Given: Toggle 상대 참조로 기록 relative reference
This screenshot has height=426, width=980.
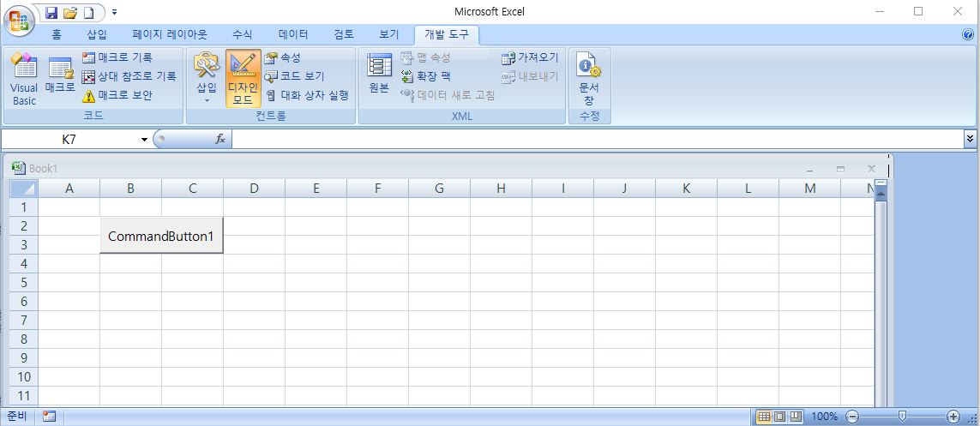Looking at the screenshot, I should click(x=129, y=76).
